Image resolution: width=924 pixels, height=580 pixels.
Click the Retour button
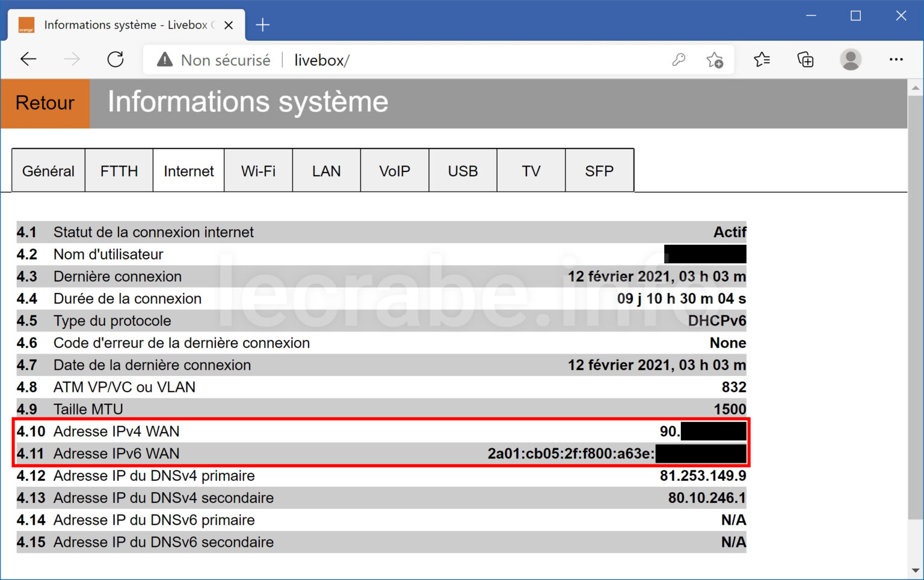[45, 103]
